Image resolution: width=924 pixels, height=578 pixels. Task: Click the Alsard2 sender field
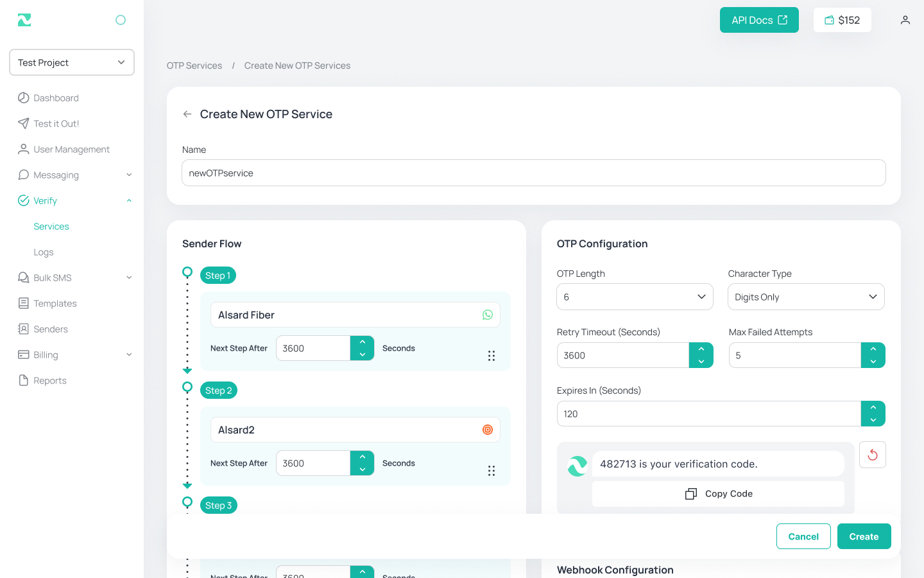click(x=355, y=430)
